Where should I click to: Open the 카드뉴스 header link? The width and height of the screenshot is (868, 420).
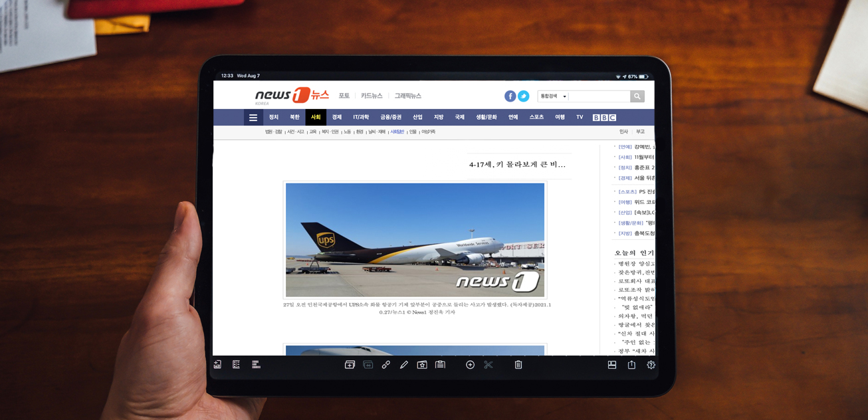point(372,96)
